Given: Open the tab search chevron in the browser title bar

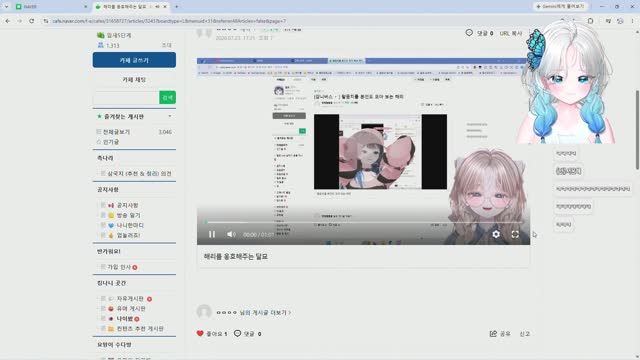Looking at the screenshot, I should point(6,7).
